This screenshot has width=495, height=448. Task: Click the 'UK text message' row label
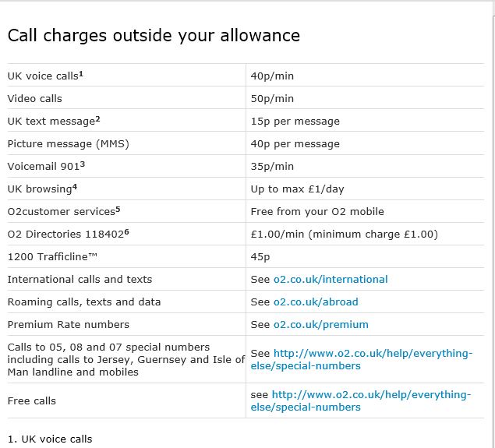click(x=51, y=122)
